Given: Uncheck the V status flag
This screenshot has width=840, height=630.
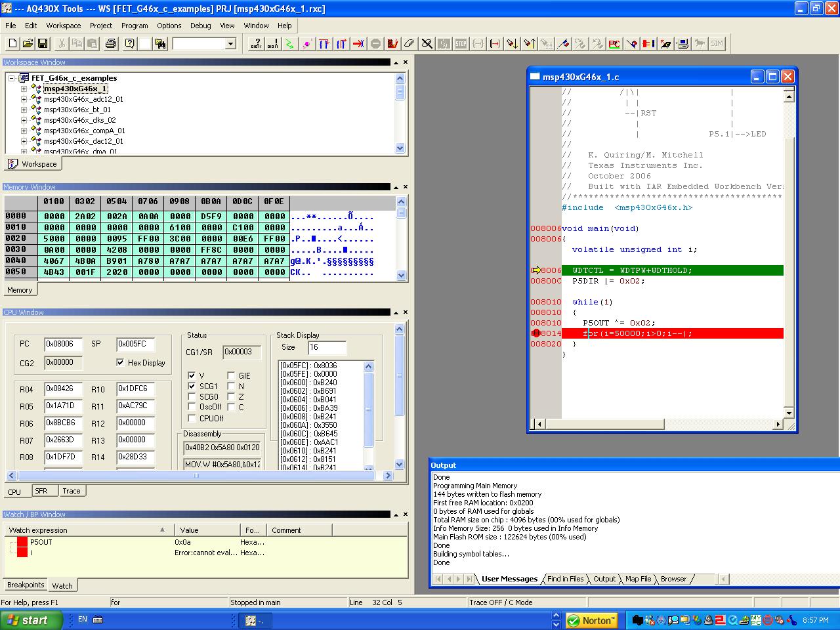Looking at the screenshot, I should coord(192,375).
